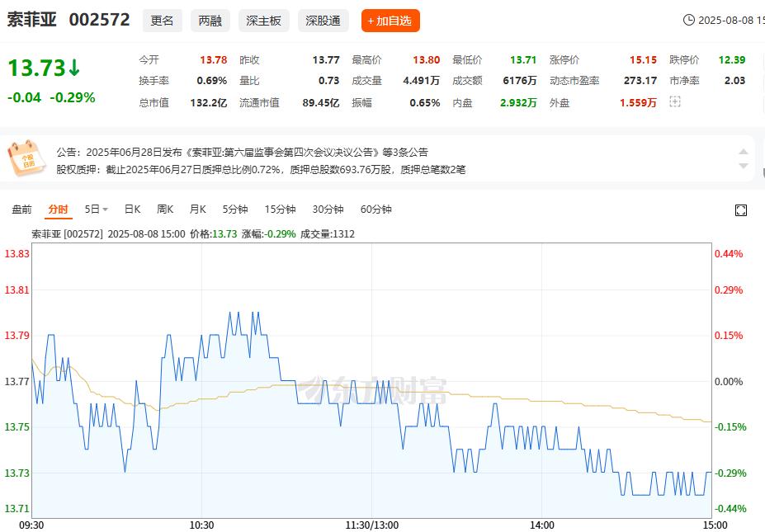Click the 昨收 value 13.77

326,60
